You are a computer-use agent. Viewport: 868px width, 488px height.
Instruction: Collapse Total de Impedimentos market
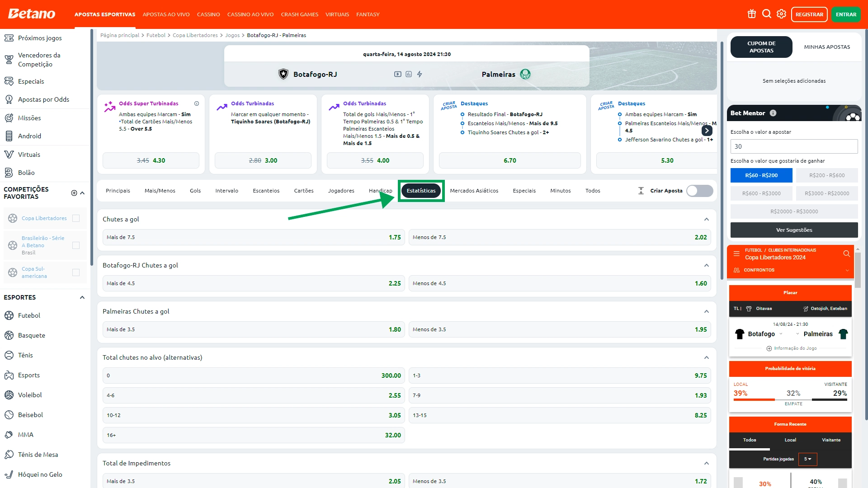tap(707, 463)
